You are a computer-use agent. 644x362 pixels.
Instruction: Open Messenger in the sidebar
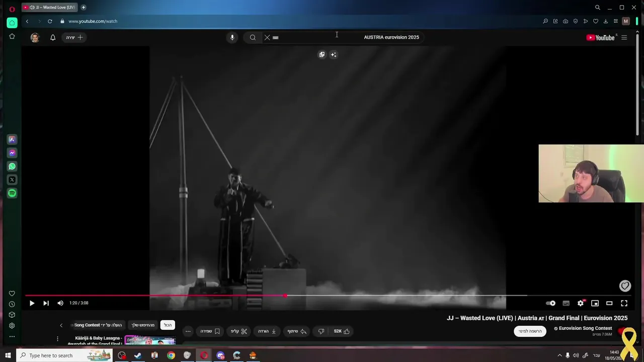[12, 153]
